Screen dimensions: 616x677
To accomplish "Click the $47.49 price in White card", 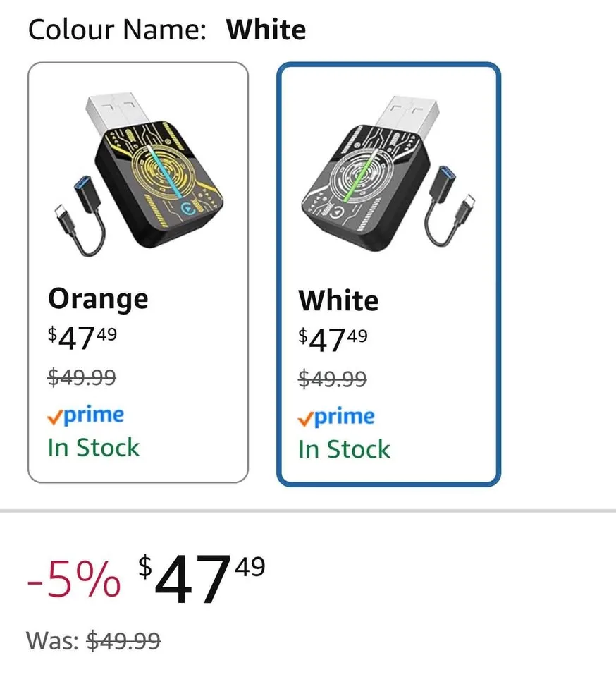I will click(333, 339).
